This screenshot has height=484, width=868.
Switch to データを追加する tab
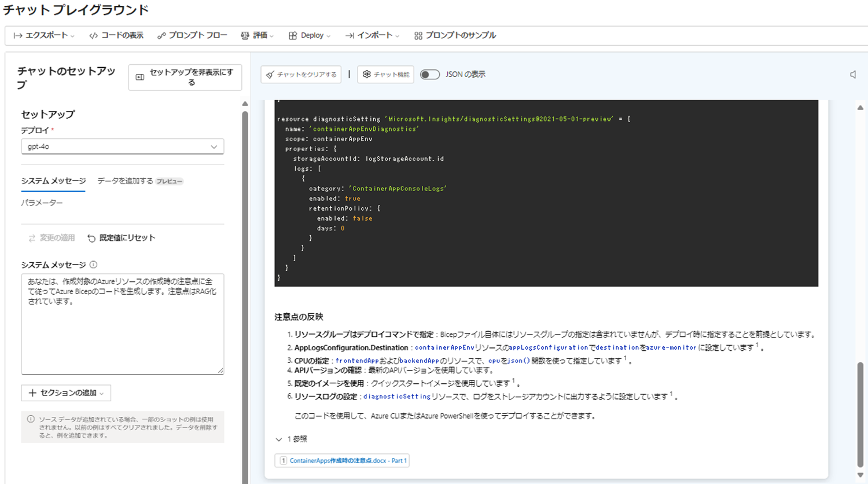[125, 181]
